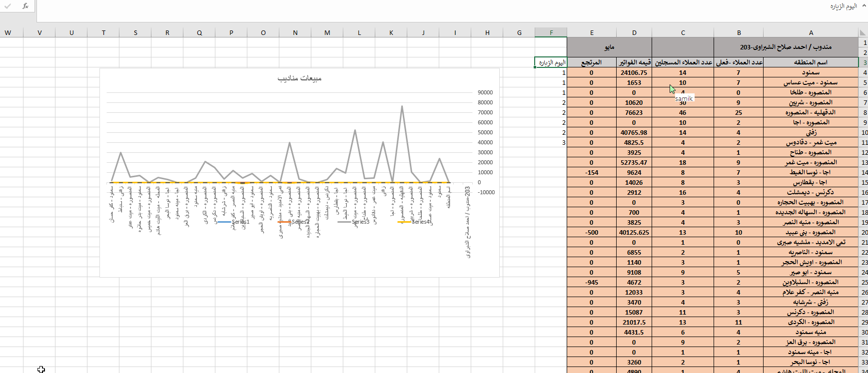Click the Series4 legend entry
868x373 pixels.
(414, 222)
